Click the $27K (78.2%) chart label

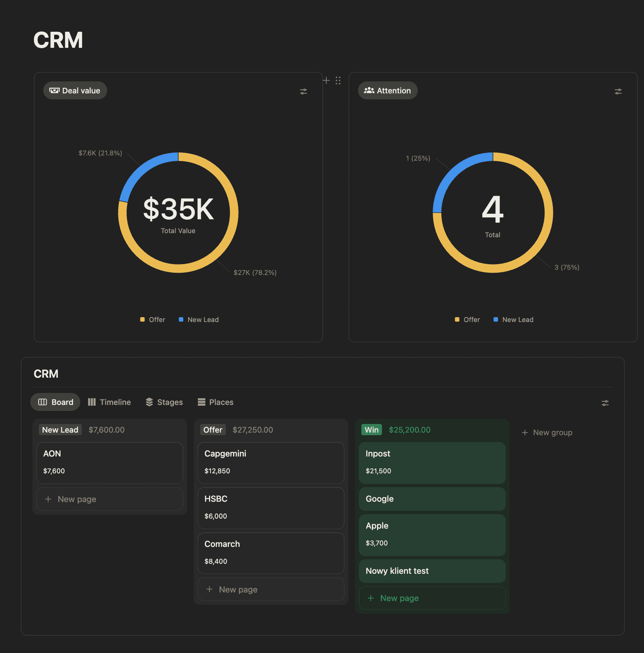(255, 273)
